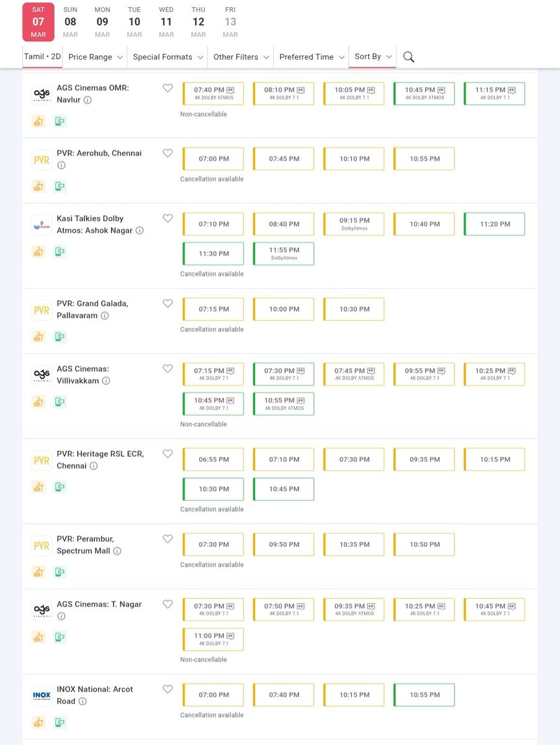Click food icon under Kasi Talkies
This screenshot has height=745, width=560.
[39, 251]
